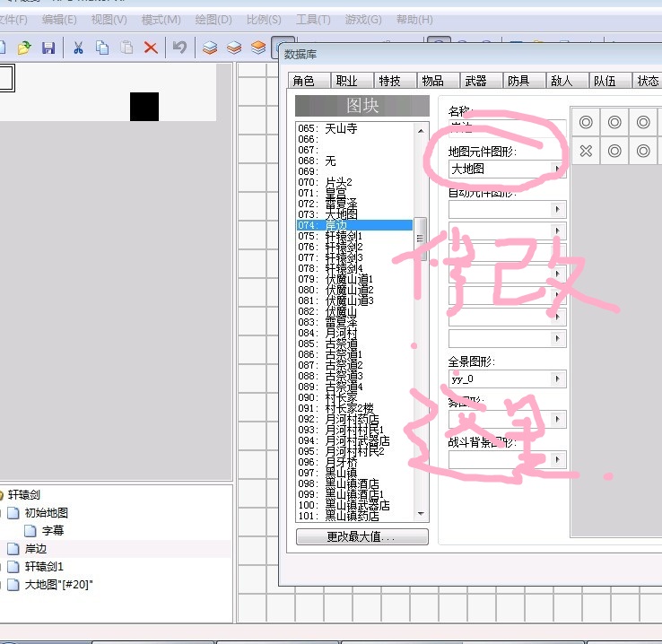Cut with the scissors toolbar icon
Screen dimensions: 662x644
[78, 48]
